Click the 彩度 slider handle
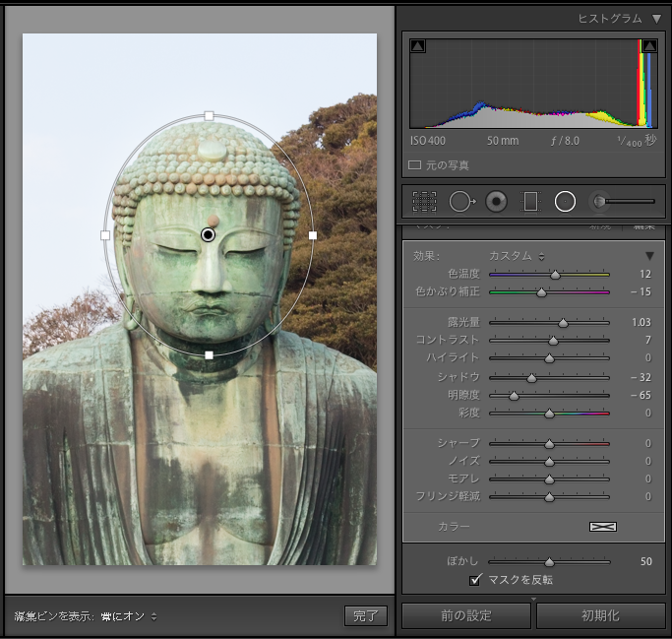 [549, 414]
